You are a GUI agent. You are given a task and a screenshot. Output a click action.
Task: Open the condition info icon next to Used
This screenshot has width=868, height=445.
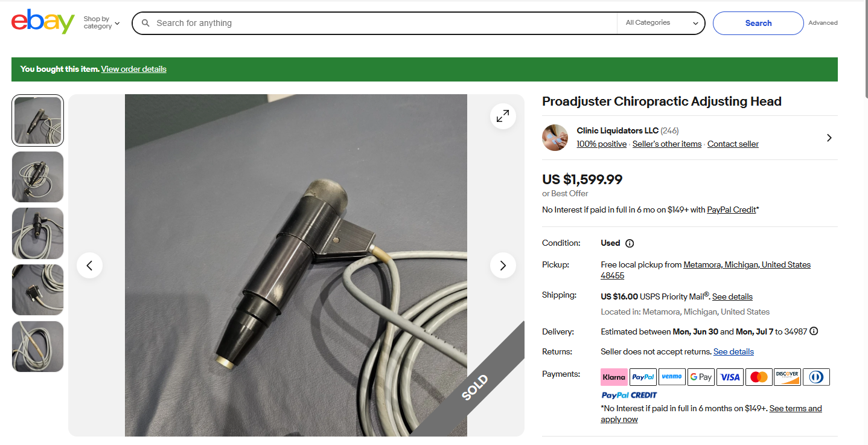(630, 243)
